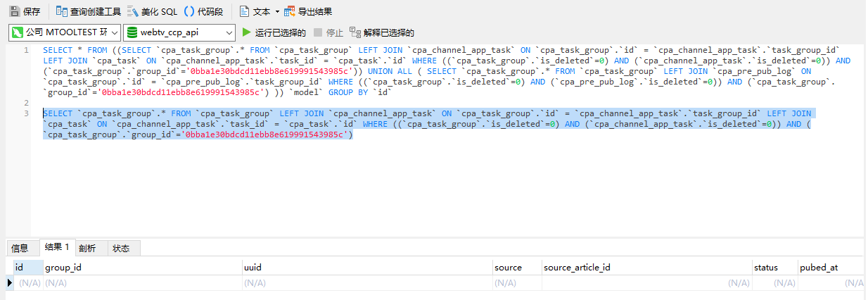Click the Stop (停止) button

point(328,32)
